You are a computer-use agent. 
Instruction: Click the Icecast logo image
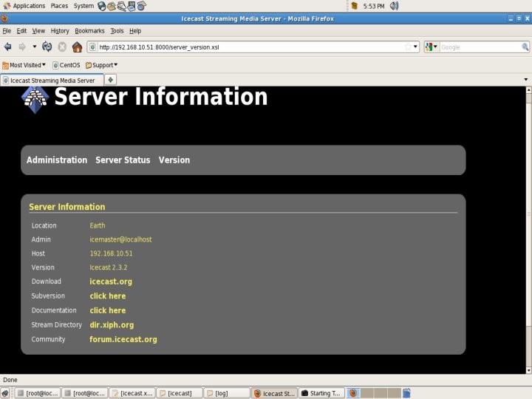[35, 100]
